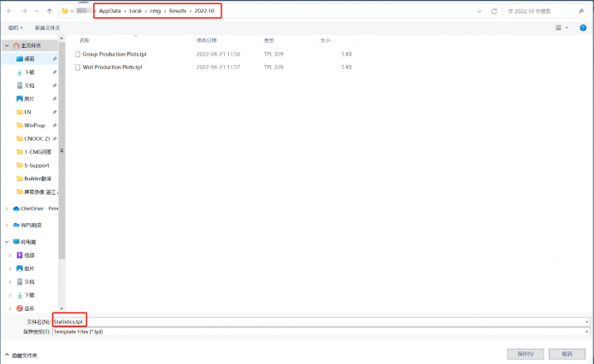This screenshot has width=594, height=364.
Task: Expand the address bar history dropdown
Action: pos(480,12)
